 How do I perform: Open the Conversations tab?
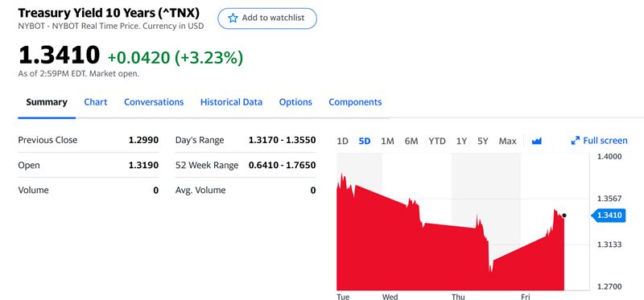coord(154,102)
